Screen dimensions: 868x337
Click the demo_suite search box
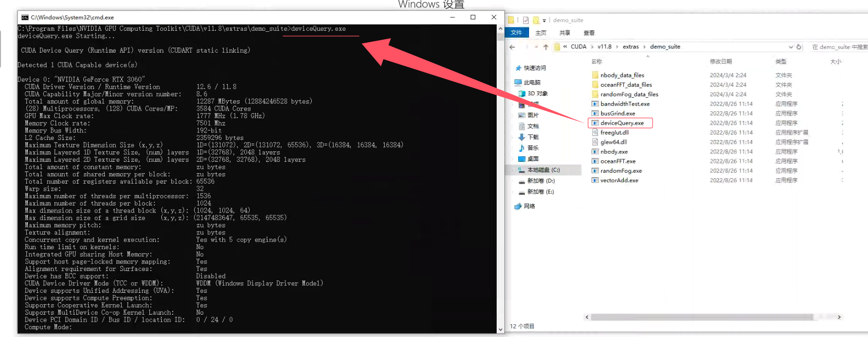(x=839, y=47)
